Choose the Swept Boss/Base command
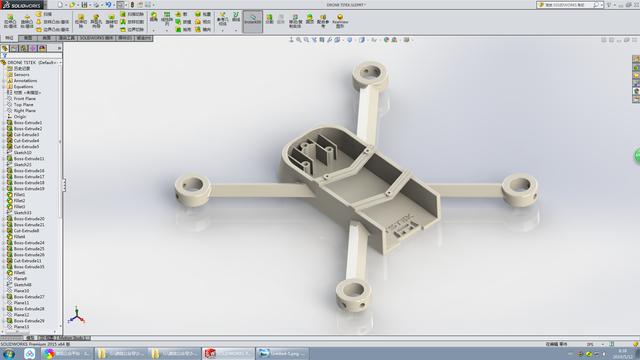640x360 pixels. pos(44,14)
